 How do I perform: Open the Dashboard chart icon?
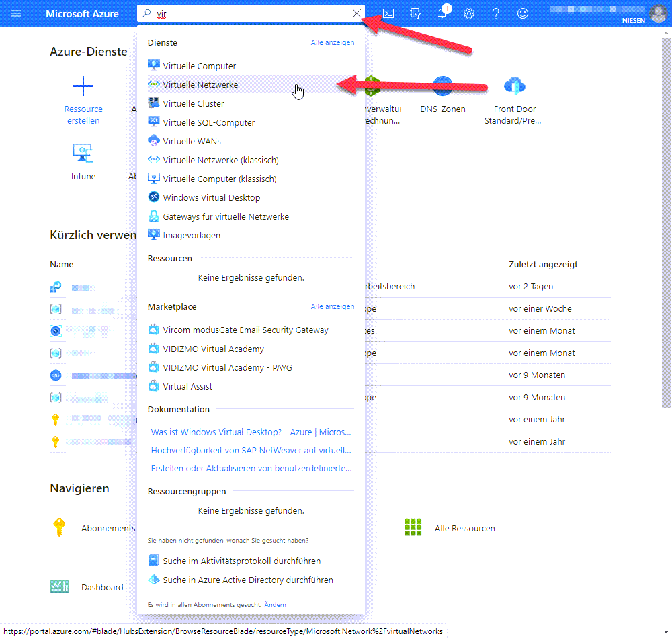[x=60, y=586]
